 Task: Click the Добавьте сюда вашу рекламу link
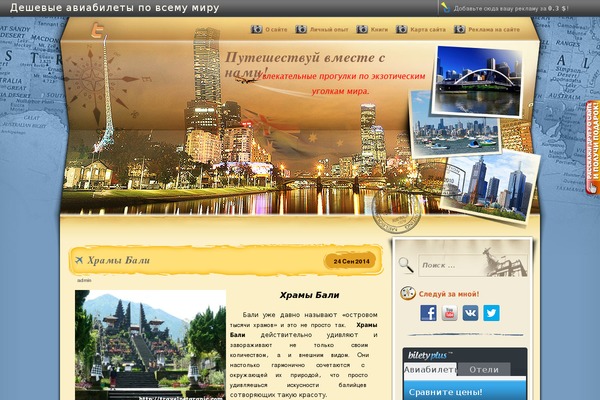pyautogui.click(x=511, y=8)
